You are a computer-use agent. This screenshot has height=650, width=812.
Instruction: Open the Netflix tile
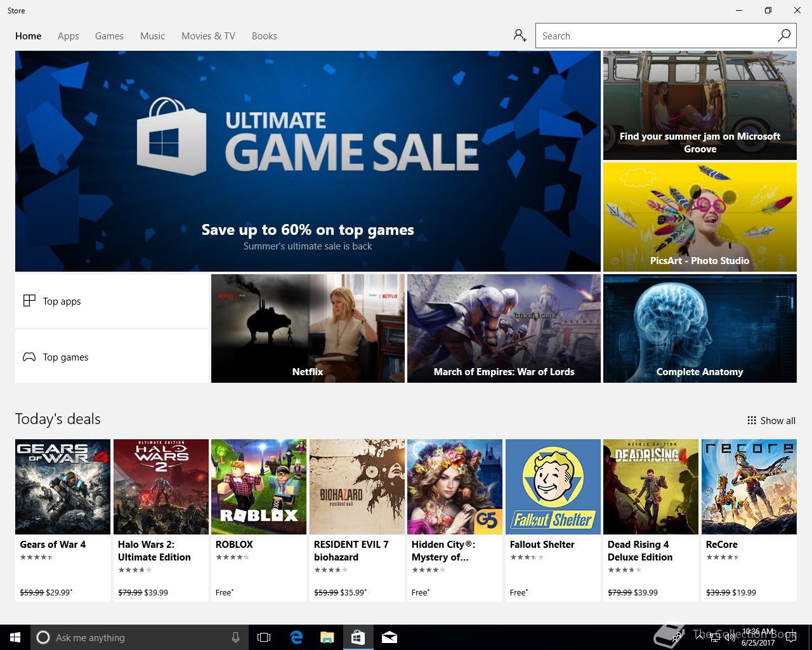pyautogui.click(x=308, y=329)
